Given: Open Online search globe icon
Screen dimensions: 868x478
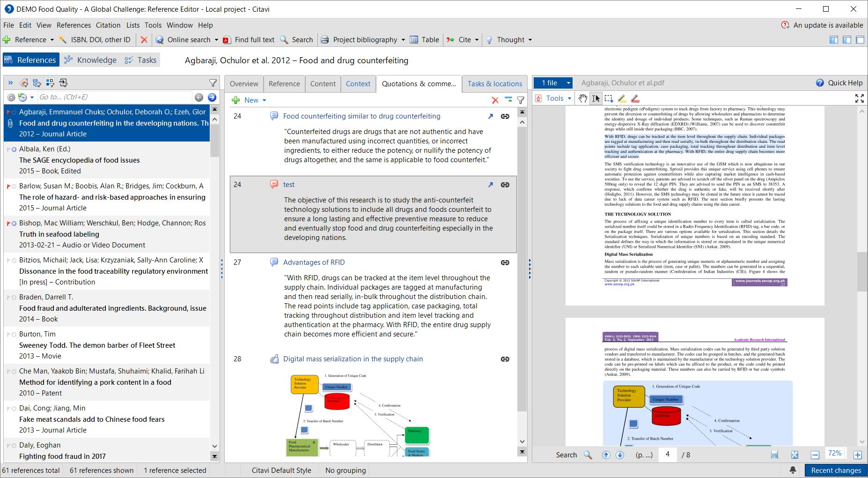Looking at the screenshot, I should click(x=160, y=40).
